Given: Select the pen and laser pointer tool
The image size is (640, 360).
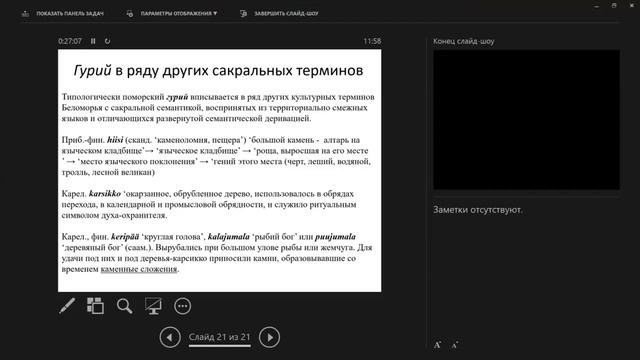Looking at the screenshot, I should coord(67,306).
